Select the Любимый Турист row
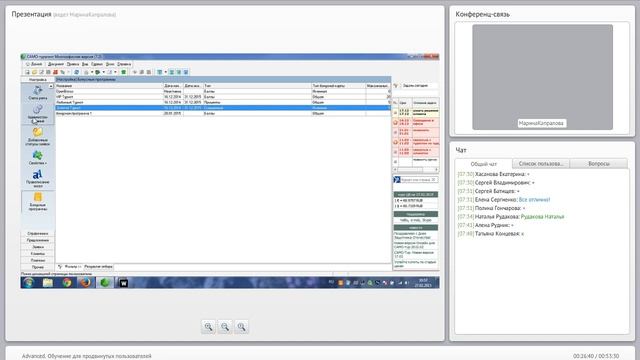 pos(223,102)
